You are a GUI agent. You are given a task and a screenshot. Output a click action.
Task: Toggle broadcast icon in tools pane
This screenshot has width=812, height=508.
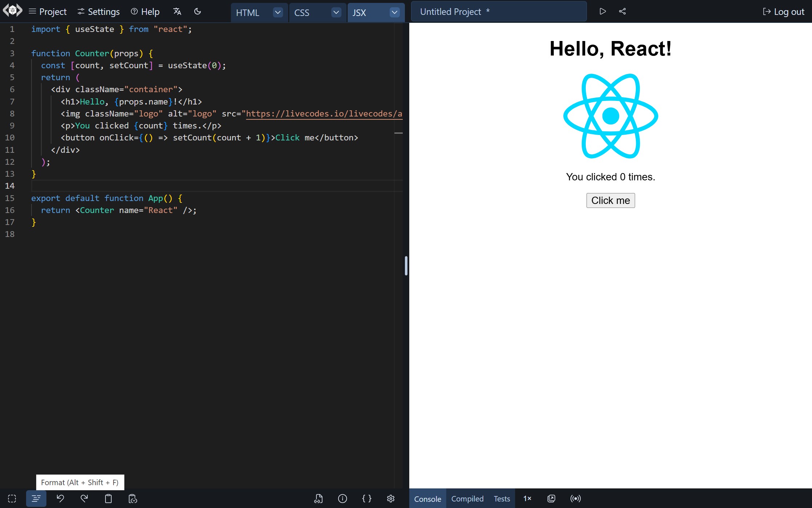(575, 499)
